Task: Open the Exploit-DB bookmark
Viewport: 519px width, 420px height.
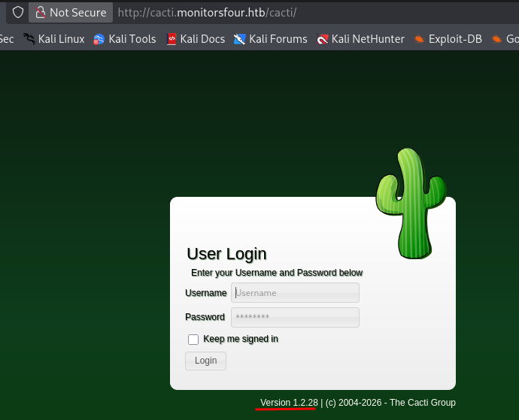Action: 448,39
